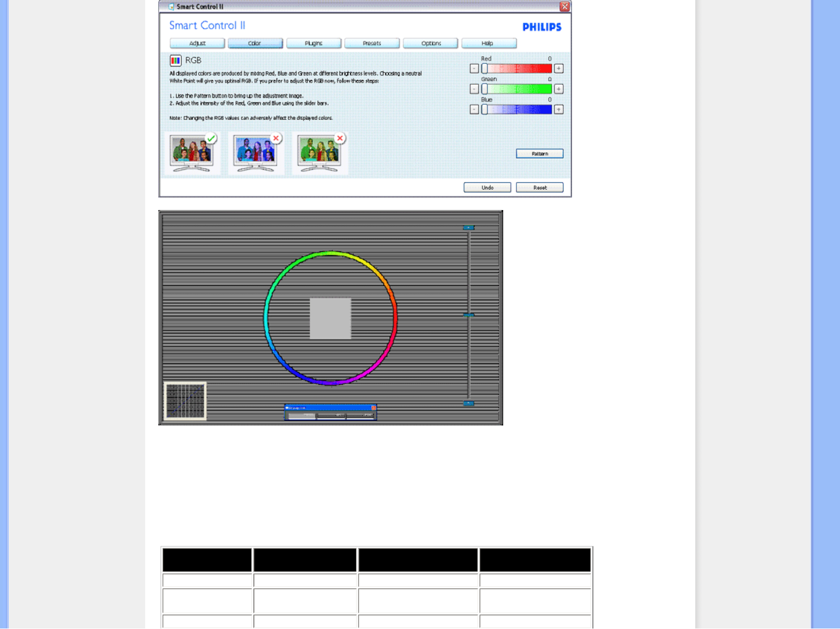Image resolution: width=840 pixels, height=629 pixels.
Task: Click the RGB color bars icon
Action: [175, 61]
